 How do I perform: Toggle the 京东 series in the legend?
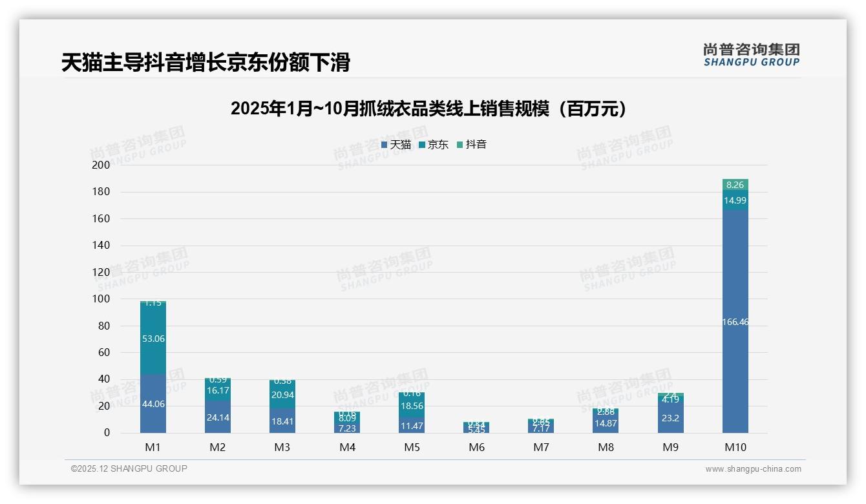point(439,145)
